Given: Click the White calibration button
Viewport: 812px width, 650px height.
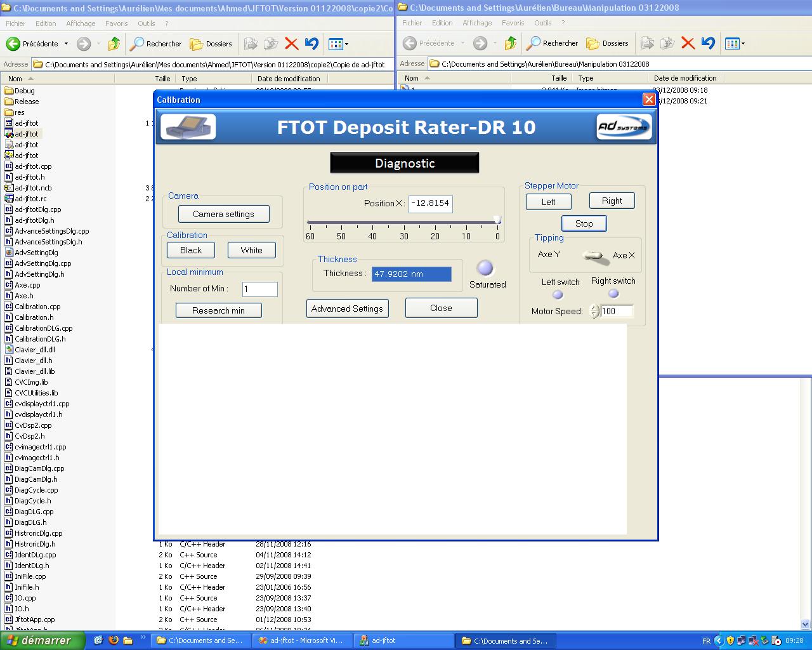Looking at the screenshot, I should tap(252, 250).
